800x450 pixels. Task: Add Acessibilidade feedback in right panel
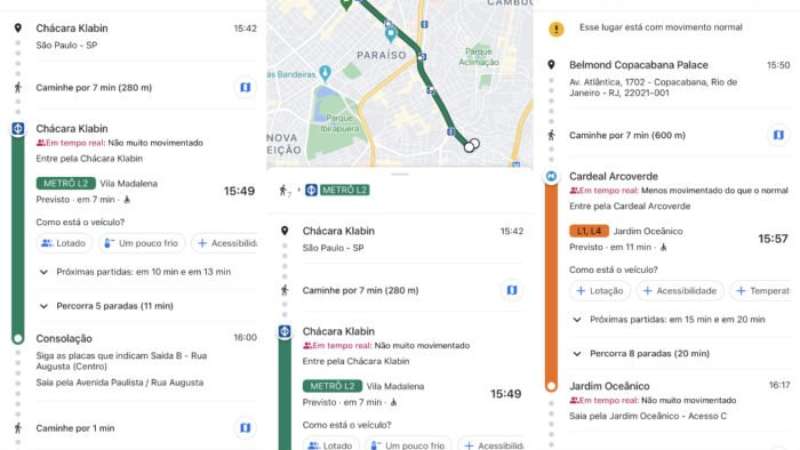679,291
